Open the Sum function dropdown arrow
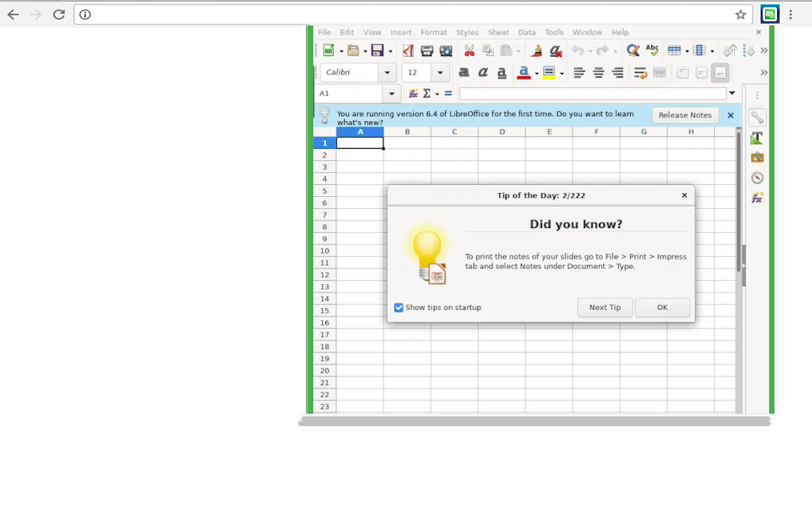Screen dimensions: 812x508 (x=437, y=94)
